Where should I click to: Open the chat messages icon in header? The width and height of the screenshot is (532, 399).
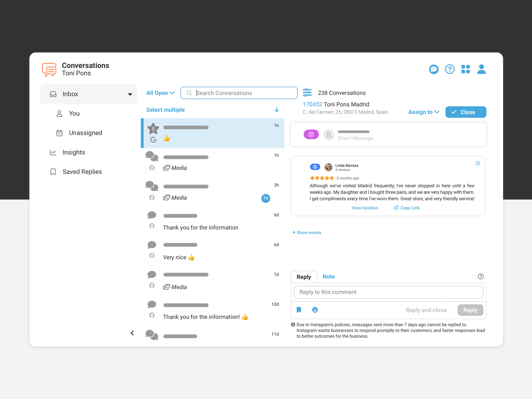click(x=434, y=69)
